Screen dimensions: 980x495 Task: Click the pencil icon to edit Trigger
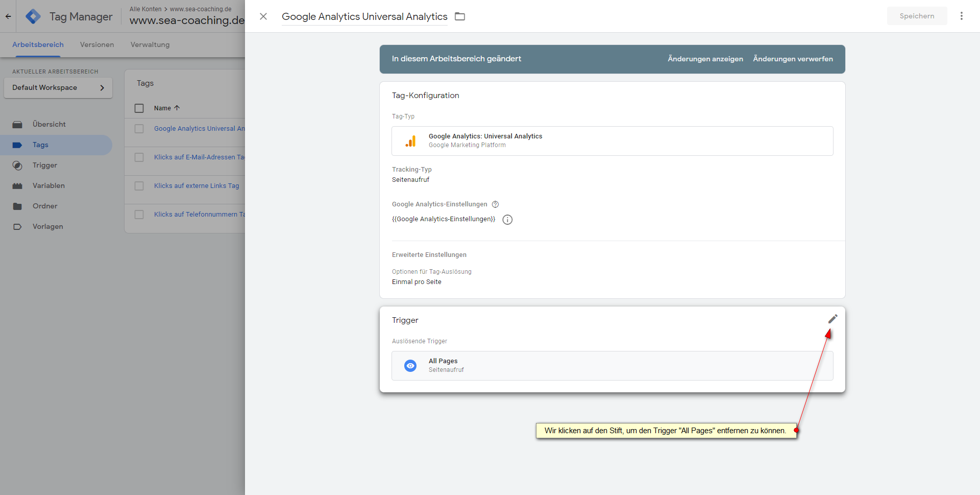[832, 319]
